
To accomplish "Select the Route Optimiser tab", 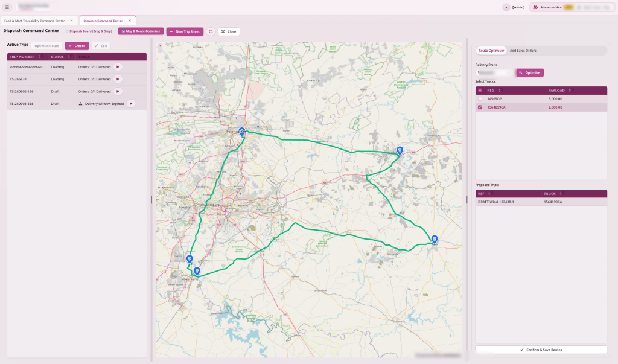I will click(x=491, y=51).
